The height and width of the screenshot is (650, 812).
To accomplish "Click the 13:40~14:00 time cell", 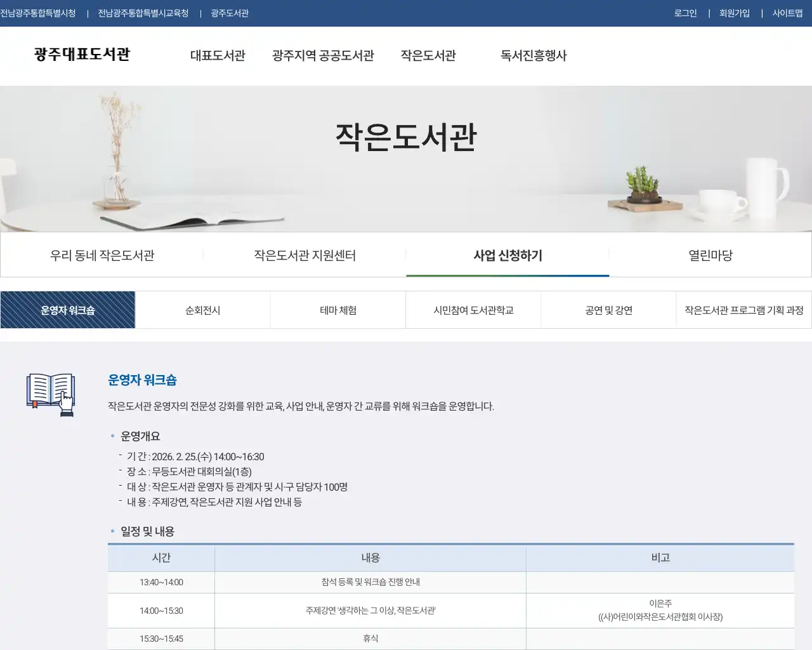I will click(161, 582).
